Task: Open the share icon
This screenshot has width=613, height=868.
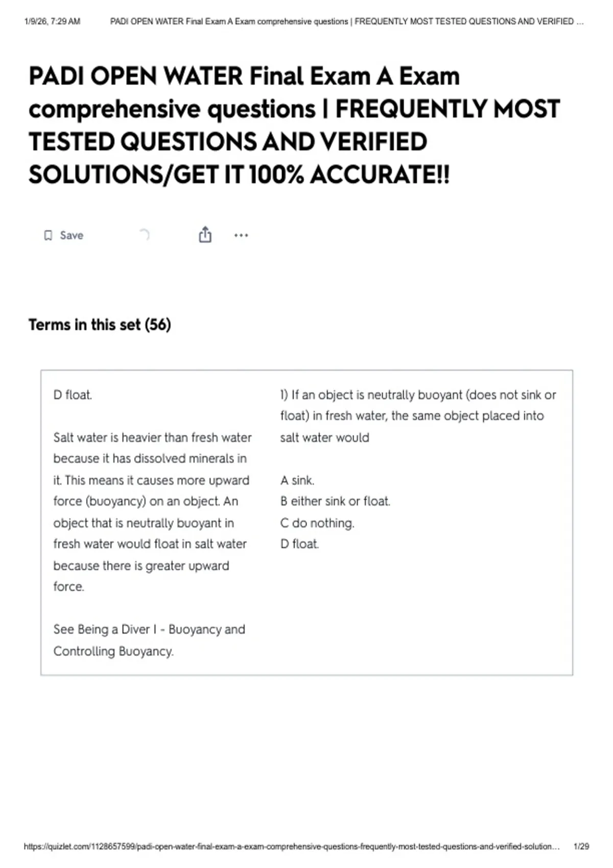Action: tap(205, 235)
